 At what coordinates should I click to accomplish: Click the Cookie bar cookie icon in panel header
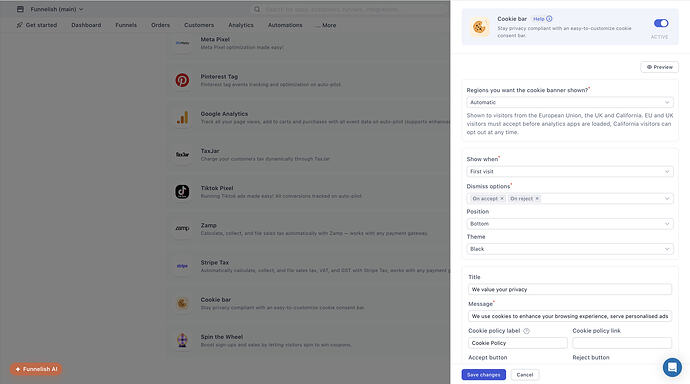[479, 27]
